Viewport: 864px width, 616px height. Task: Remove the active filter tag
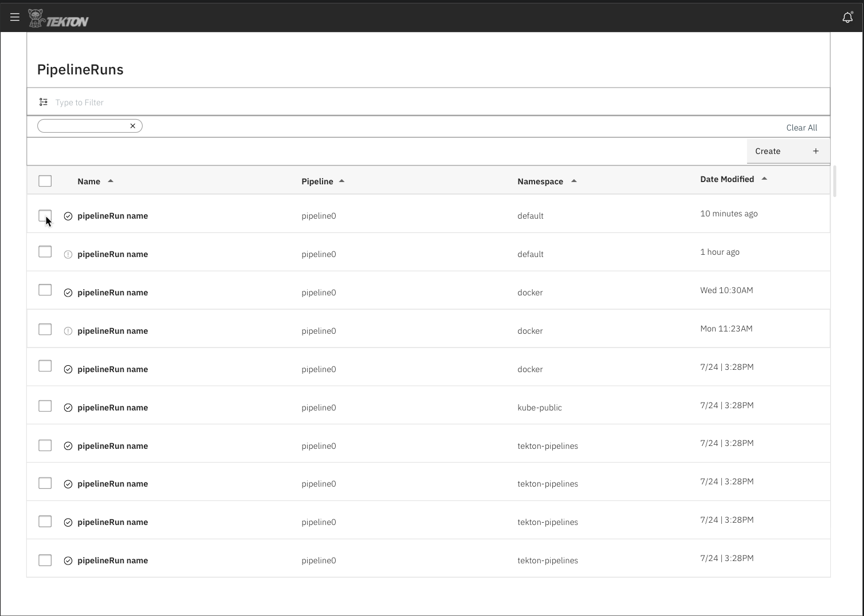click(132, 125)
